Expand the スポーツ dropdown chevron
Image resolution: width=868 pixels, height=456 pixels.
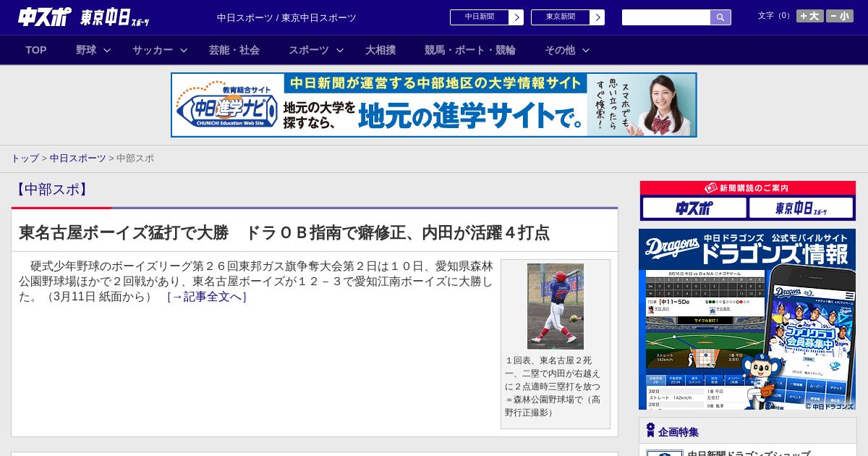click(x=340, y=51)
